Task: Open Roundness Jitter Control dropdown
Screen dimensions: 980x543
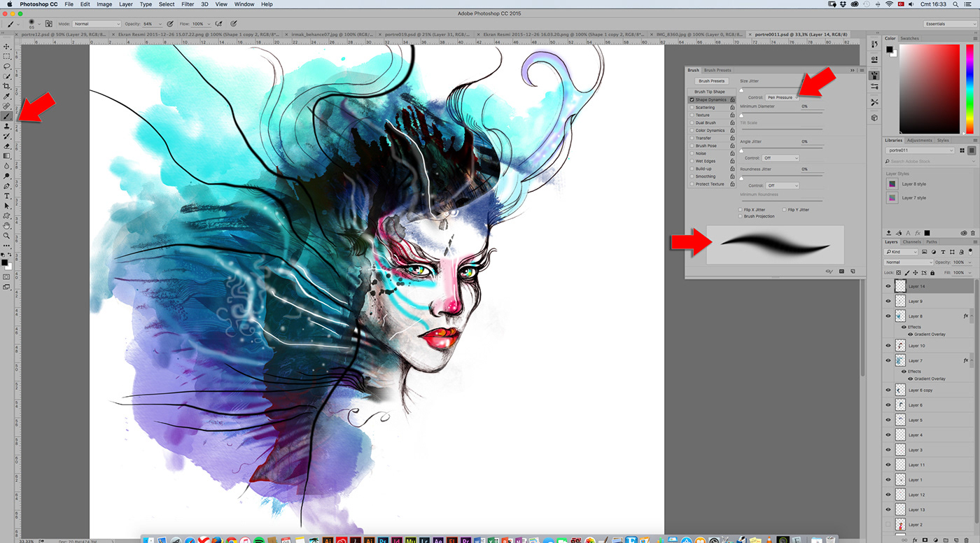Action: pos(783,185)
